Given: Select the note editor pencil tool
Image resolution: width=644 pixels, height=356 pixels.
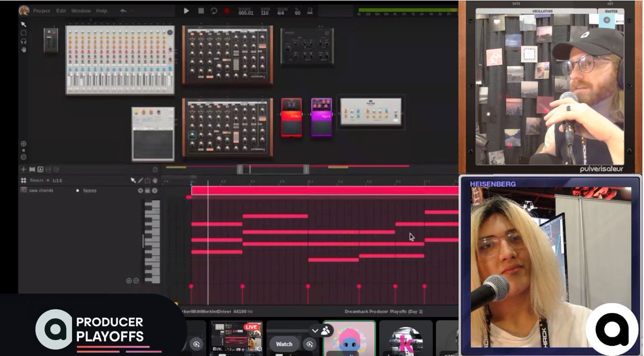Looking at the screenshot, I should click(141, 181).
